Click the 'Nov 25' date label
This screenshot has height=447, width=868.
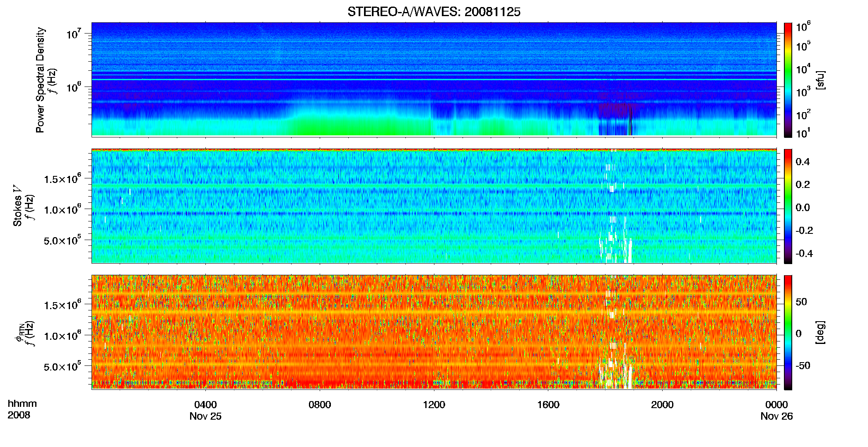(x=205, y=416)
